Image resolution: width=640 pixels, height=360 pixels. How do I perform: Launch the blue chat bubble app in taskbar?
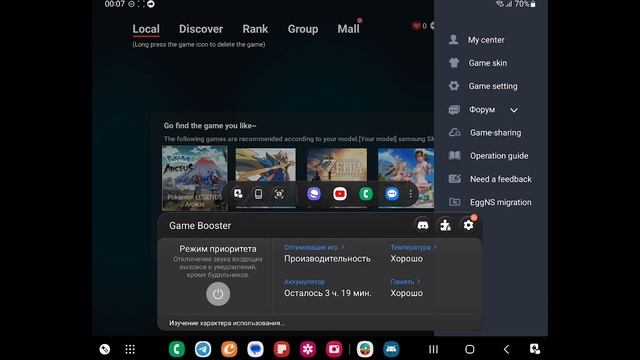256,349
